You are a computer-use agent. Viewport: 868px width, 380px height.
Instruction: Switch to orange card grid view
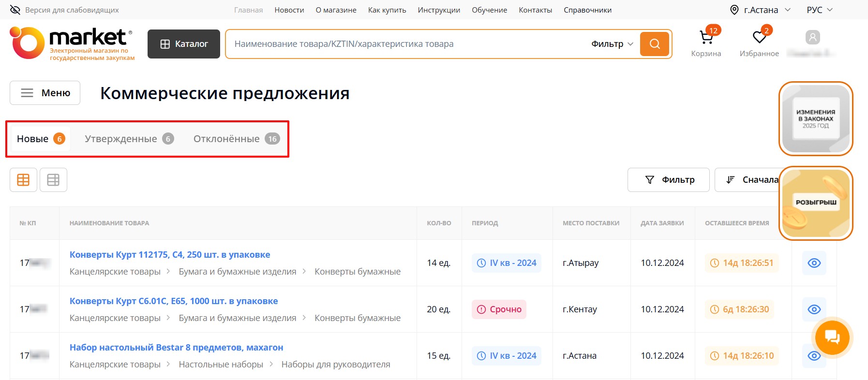(x=23, y=180)
